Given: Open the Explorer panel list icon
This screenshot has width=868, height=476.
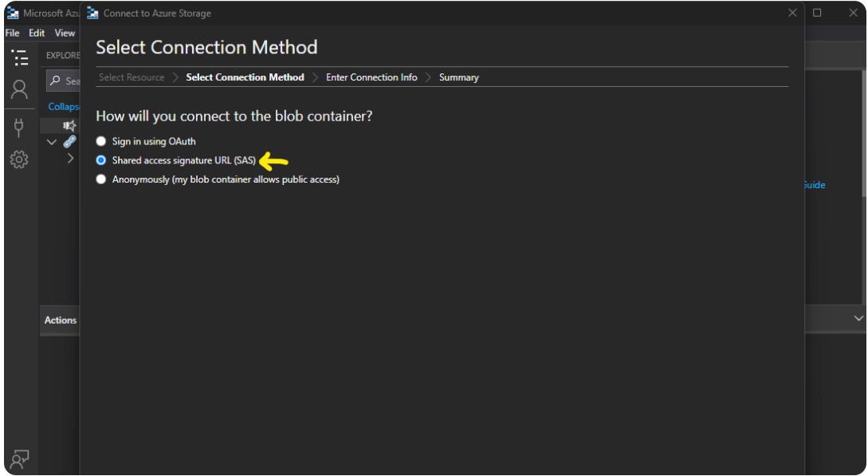Looking at the screenshot, I should click(20, 57).
